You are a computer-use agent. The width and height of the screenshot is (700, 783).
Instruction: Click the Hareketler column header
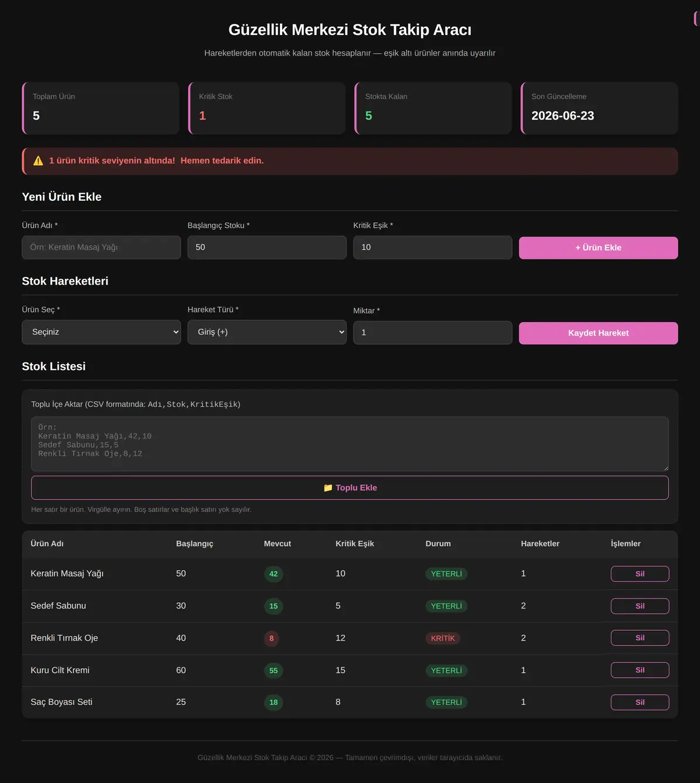540,544
